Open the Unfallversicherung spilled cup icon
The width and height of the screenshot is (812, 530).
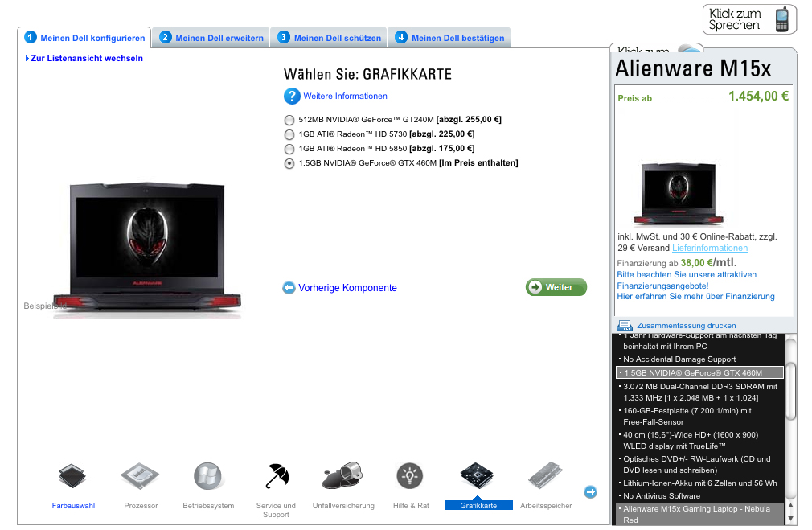342,475
